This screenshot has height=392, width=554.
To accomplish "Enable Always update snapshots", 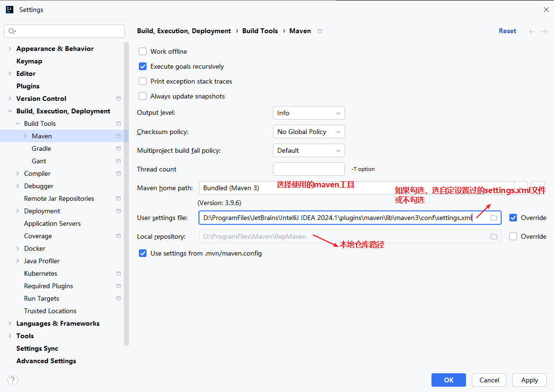I will point(143,96).
